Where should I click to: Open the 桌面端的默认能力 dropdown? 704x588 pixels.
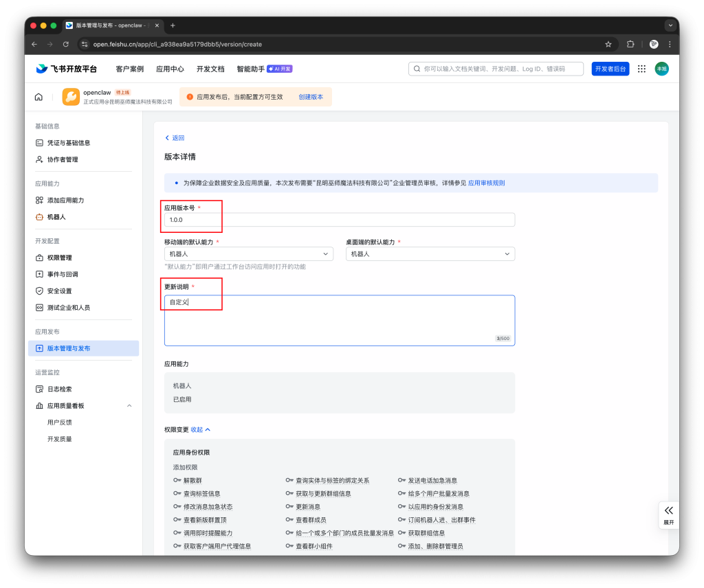[x=430, y=253]
